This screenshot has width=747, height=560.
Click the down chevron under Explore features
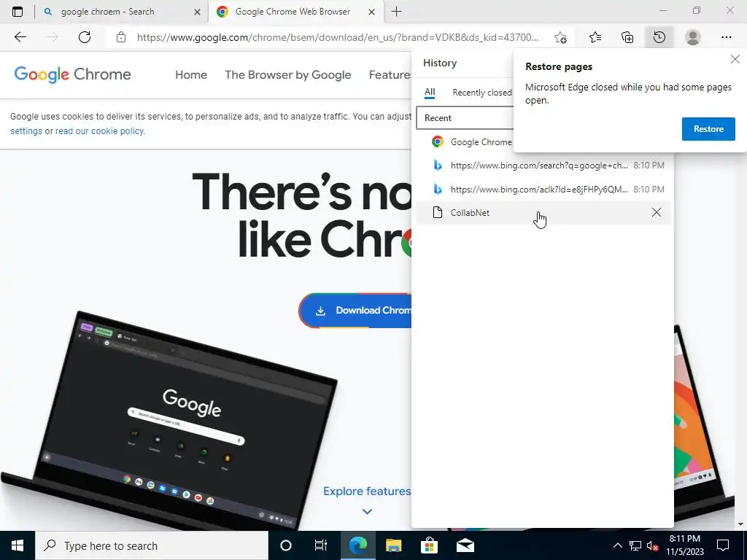pyautogui.click(x=367, y=511)
